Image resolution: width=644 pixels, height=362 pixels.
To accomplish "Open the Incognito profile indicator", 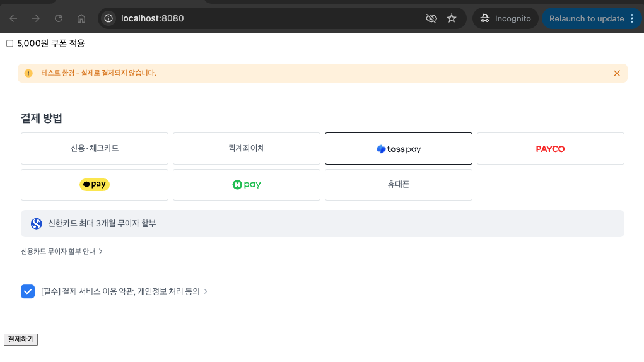I will [x=506, y=18].
